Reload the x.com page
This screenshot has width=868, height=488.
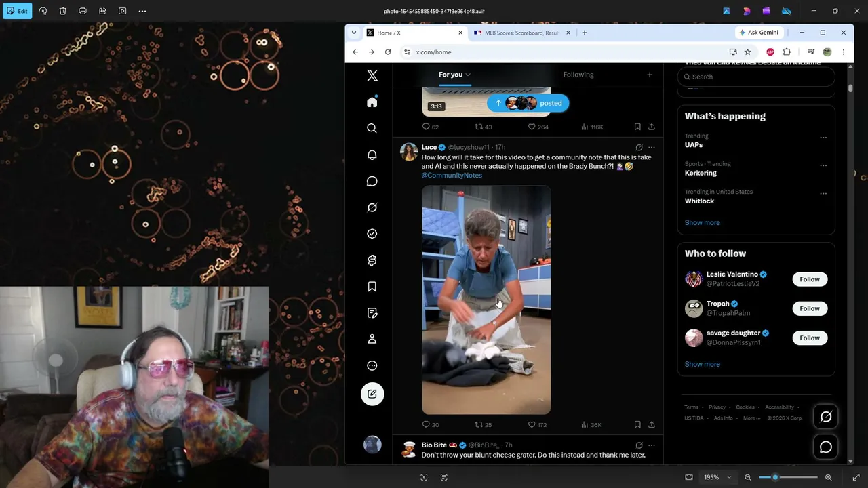click(388, 52)
